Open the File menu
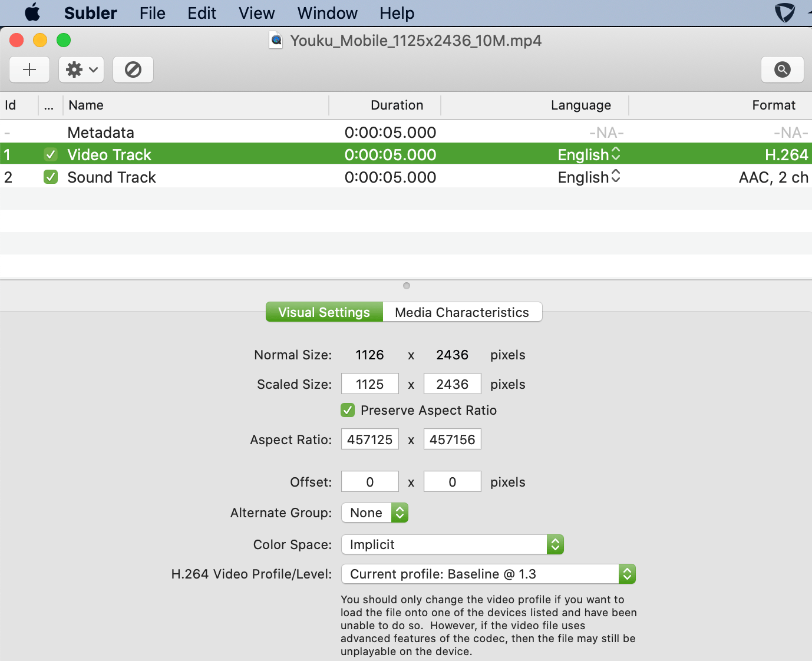This screenshot has width=812, height=661. (x=153, y=13)
